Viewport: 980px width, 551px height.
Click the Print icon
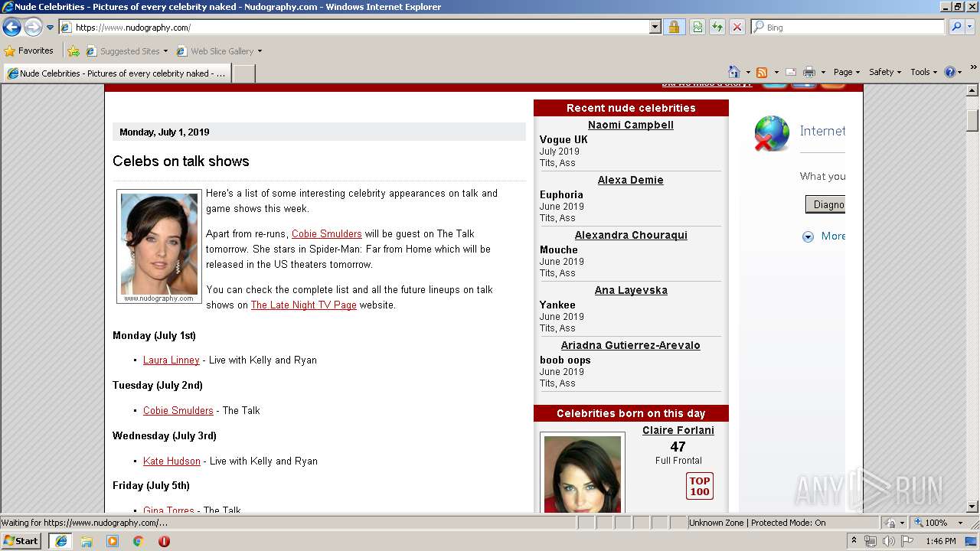tap(809, 72)
